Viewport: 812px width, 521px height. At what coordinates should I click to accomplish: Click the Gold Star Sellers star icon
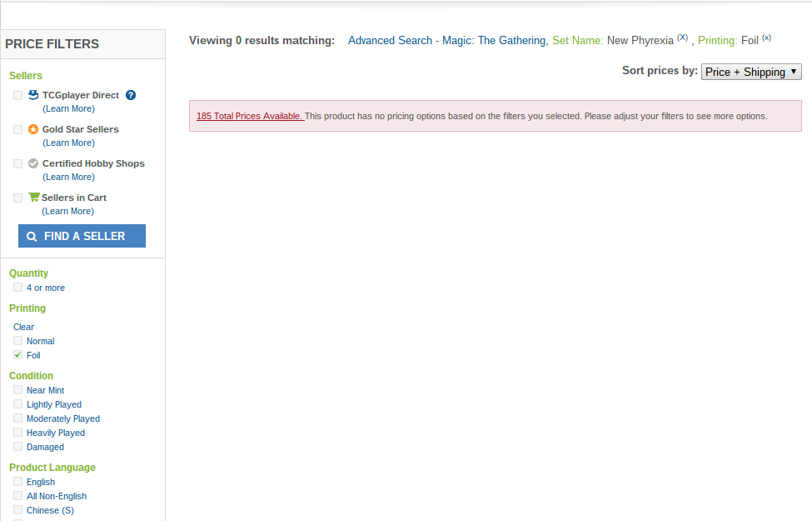click(x=33, y=129)
